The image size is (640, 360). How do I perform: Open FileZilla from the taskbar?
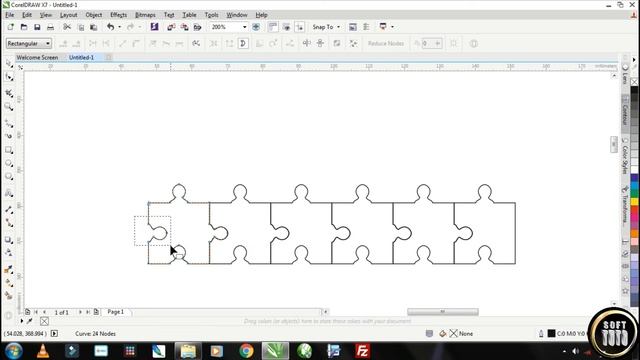point(362,351)
